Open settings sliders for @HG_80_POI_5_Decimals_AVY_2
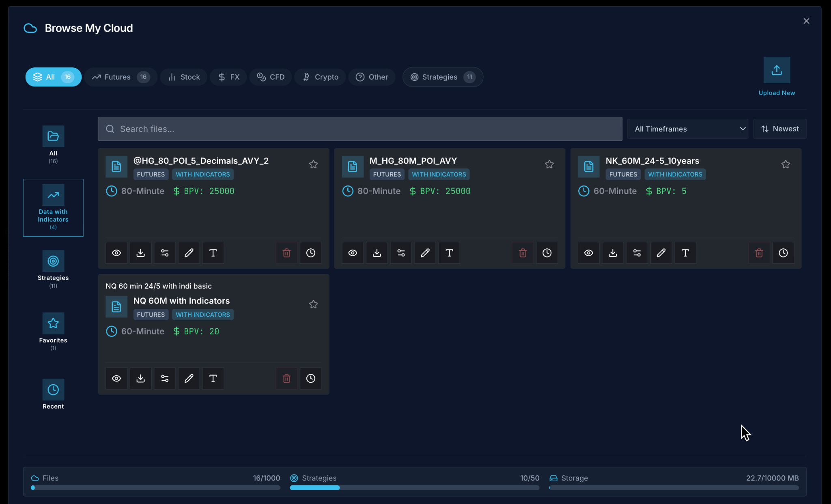 (x=165, y=253)
